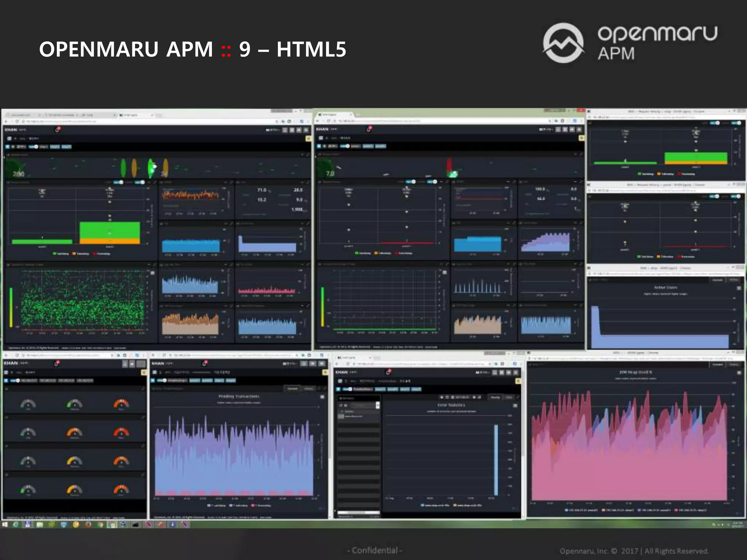747x560 pixels.
Task: Open the File Explorer folder on the taskbar
Action: click(x=40, y=525)
